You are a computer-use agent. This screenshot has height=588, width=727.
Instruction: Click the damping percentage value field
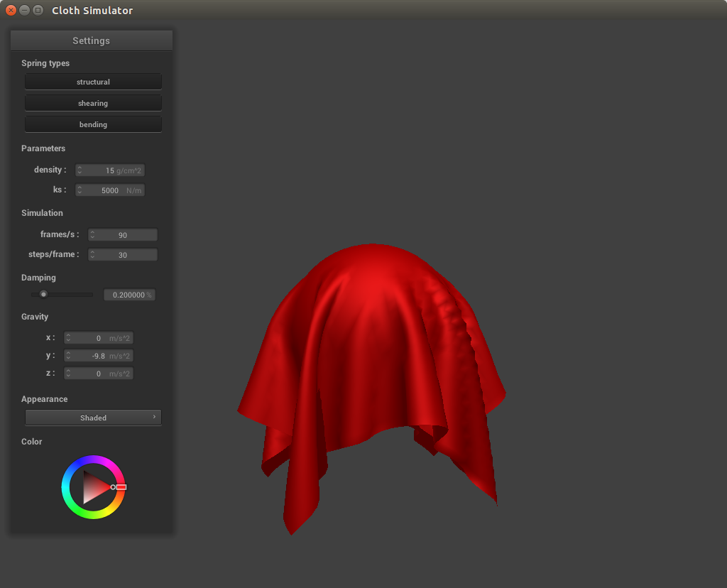(x=129, y=295)
